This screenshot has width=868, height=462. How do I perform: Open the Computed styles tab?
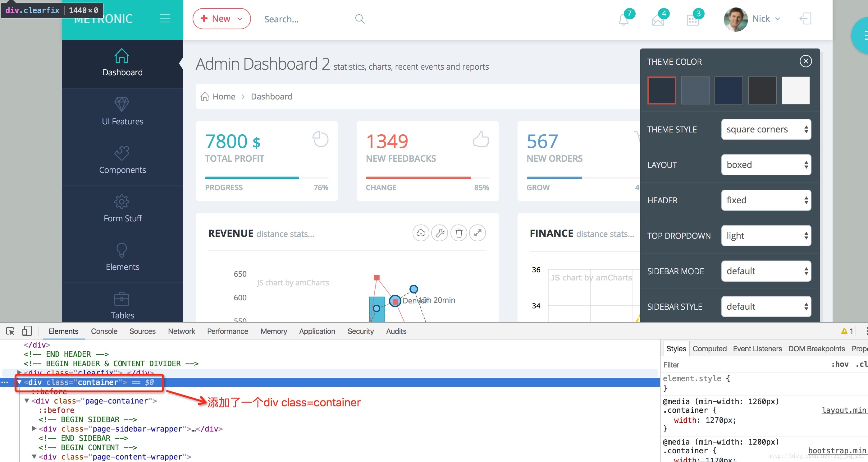709,349
